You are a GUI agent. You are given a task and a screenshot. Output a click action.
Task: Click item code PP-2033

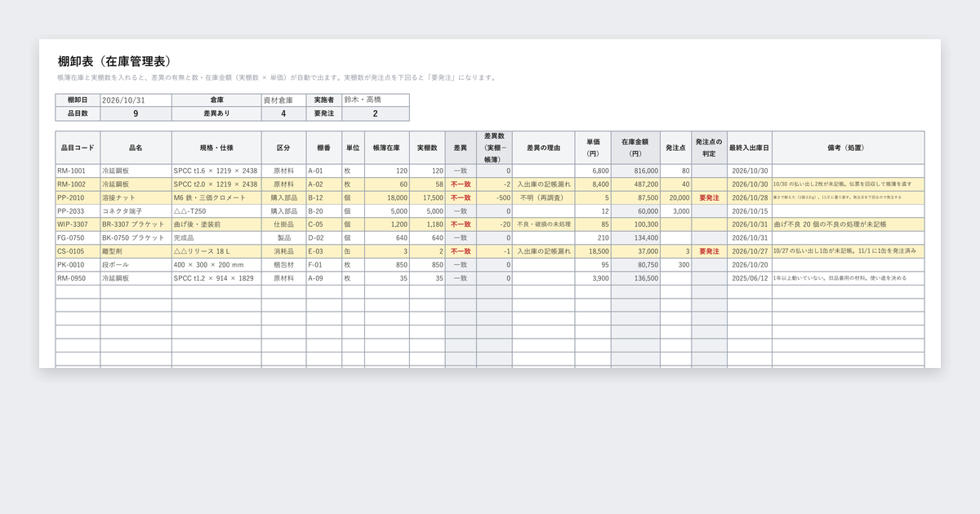coord(78,211)
